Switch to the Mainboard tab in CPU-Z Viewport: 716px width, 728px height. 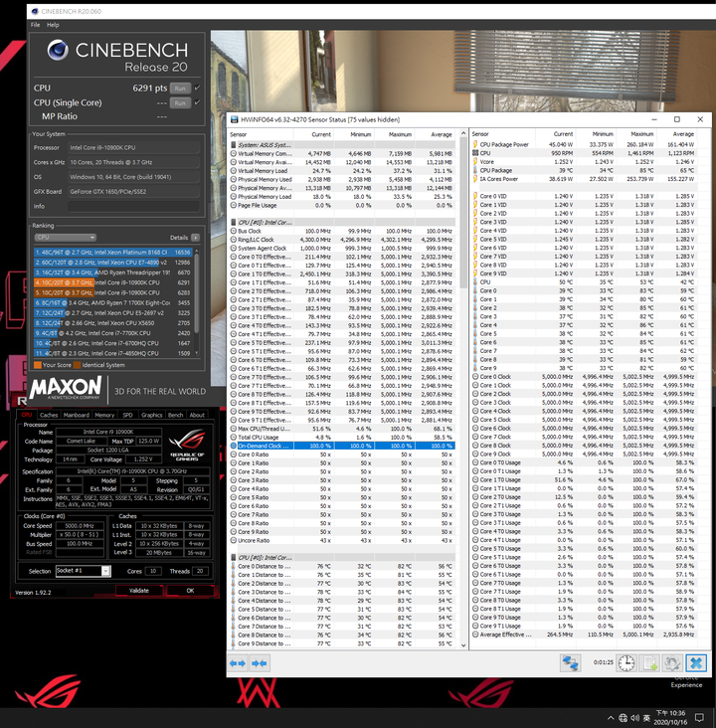point(76,415)
